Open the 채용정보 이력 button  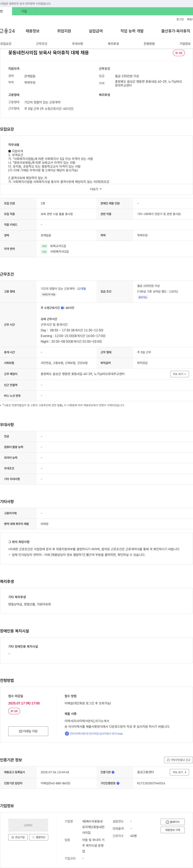tap(173, 830)
